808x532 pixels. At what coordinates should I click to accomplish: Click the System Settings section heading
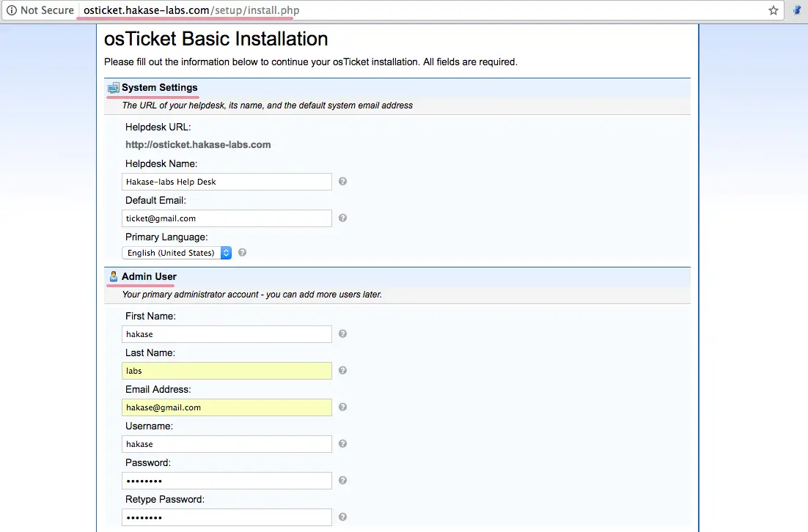(x=160, y=87)
